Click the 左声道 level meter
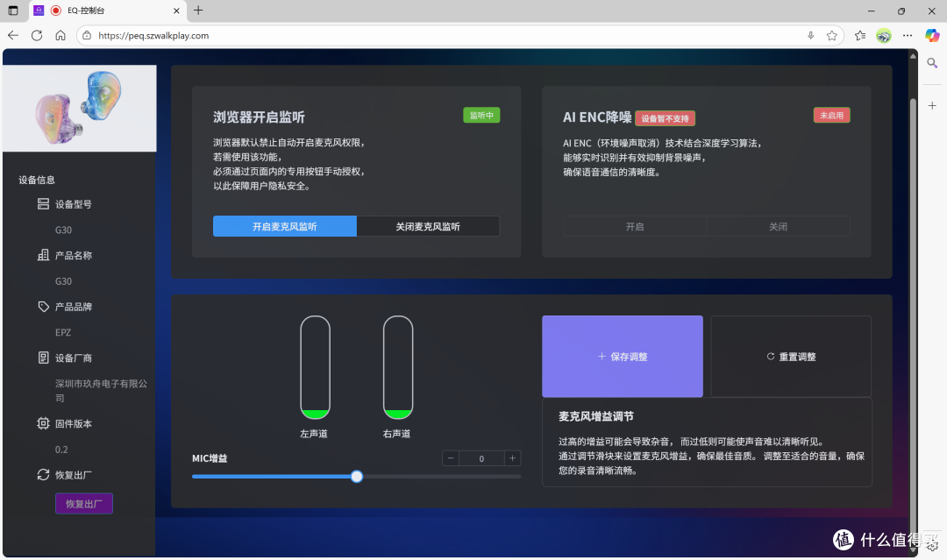The image size is (947, 560). click(x=316, y=367)
